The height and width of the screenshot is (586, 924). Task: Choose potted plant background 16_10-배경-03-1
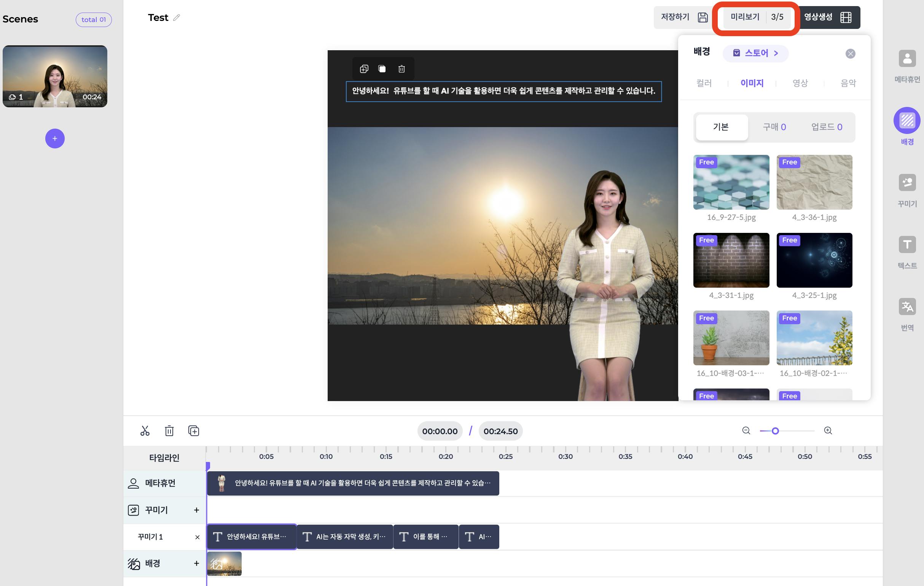pyautogui.click(x=731, y=338)
